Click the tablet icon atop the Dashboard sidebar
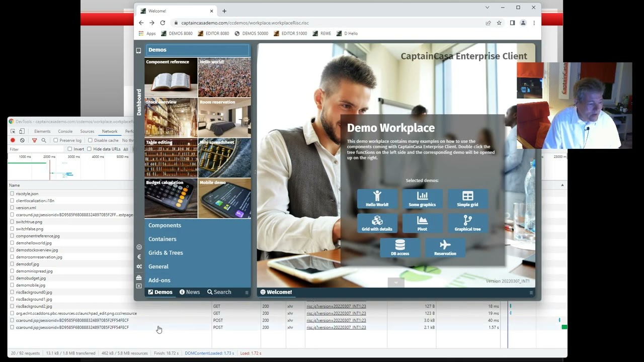644x362 pixels. (138, 51)
